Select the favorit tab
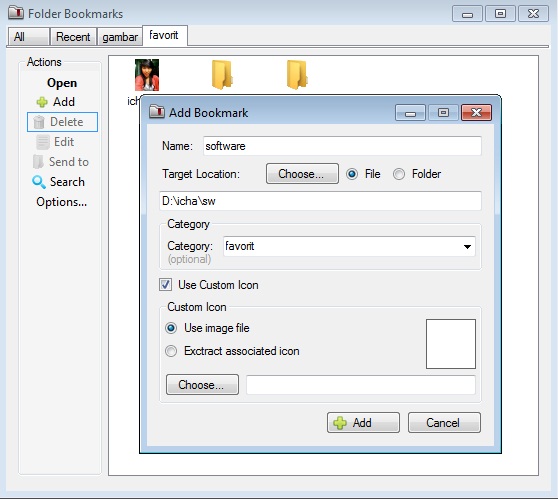The image size is (558, 500). [x=165, y=35]
